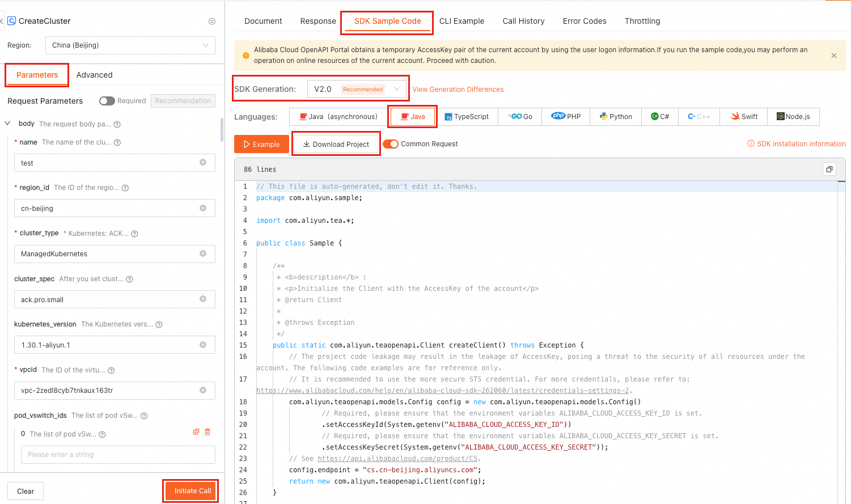Image resolution: width=851 pixels, height=504 pixels.
Task: Open the Call History tab
Action: 523,21
